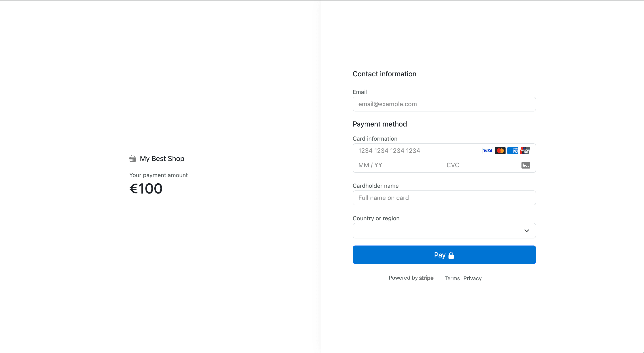This screenshot has height=353, width=644.
Task: Focus the Cardholder name field
Action: tap(444, 198)
